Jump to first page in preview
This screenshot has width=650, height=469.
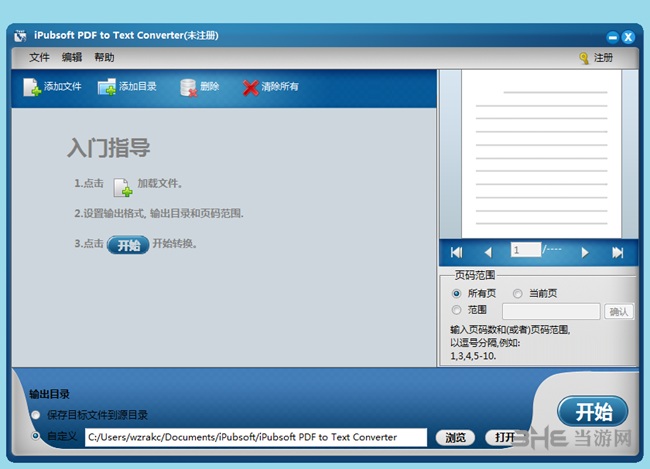[456, 252]
